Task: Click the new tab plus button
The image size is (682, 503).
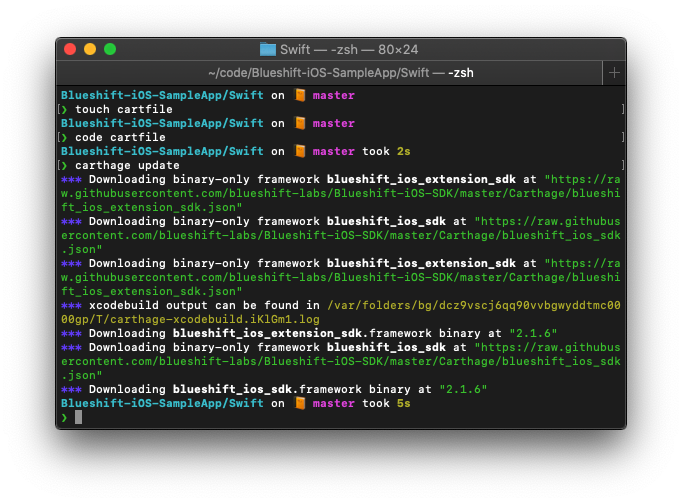Action: pyautogui.click(x=614, y=73)
